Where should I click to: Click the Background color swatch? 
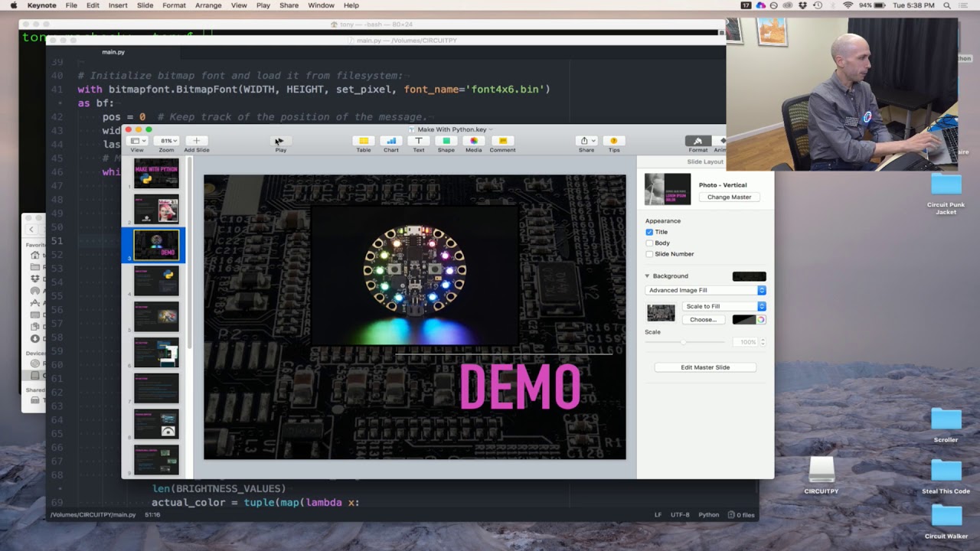(x=749, y=276)
